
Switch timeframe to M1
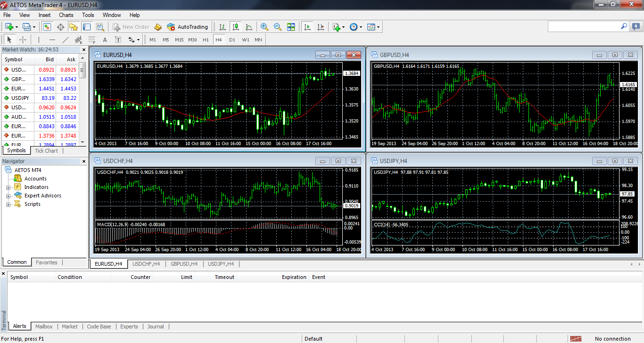click(153, 40)
